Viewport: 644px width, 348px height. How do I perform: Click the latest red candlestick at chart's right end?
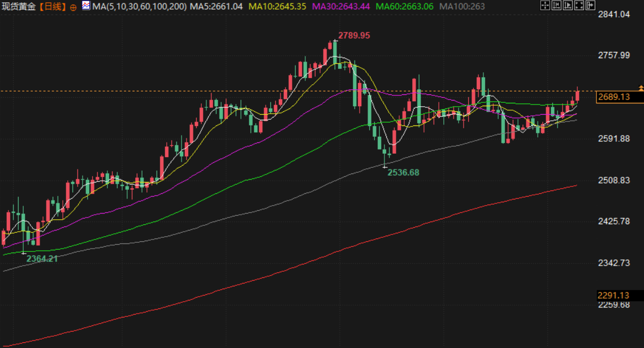point(577,95)
